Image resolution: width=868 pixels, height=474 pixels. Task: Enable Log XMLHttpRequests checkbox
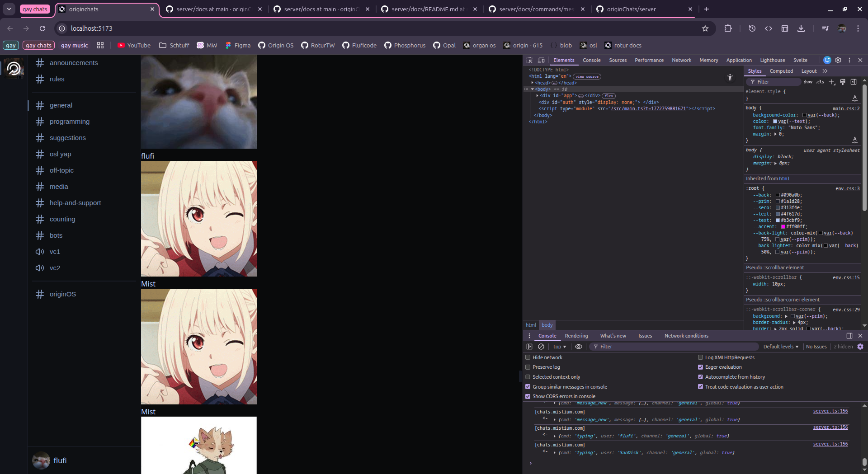700,357
